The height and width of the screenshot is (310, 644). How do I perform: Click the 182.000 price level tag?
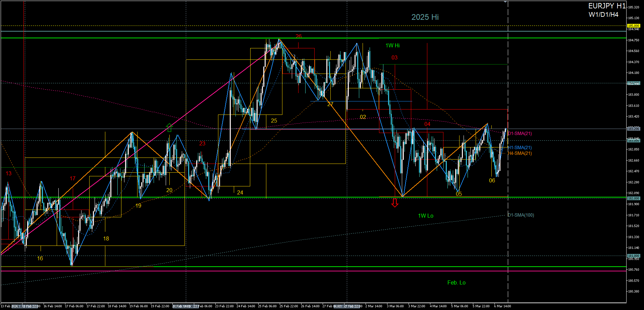[633, 198]
